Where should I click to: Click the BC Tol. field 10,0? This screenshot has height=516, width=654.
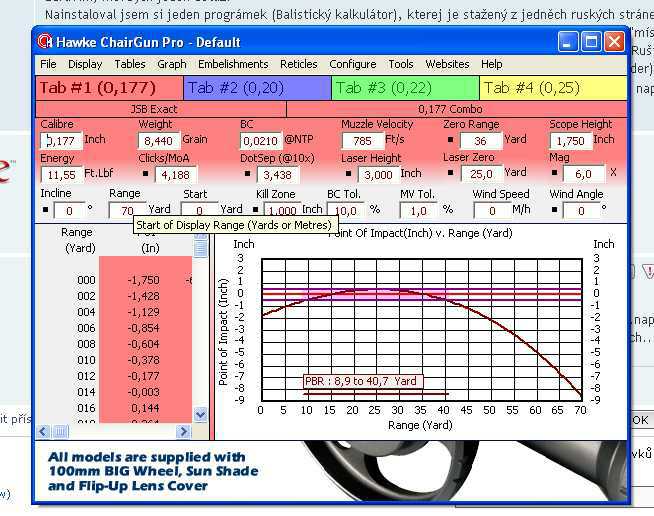coord(345,211)
